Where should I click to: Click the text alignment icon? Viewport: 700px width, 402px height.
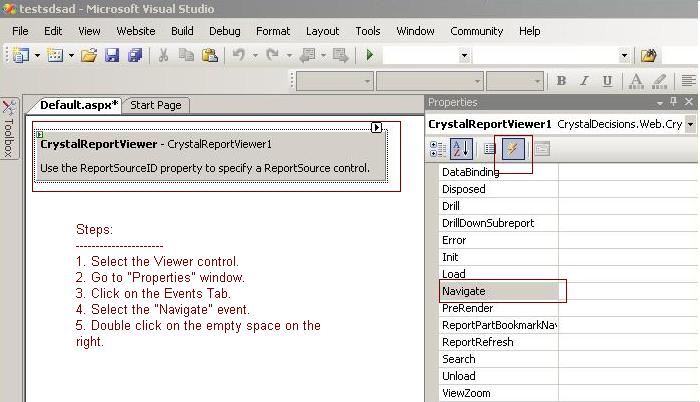[689, 81]
